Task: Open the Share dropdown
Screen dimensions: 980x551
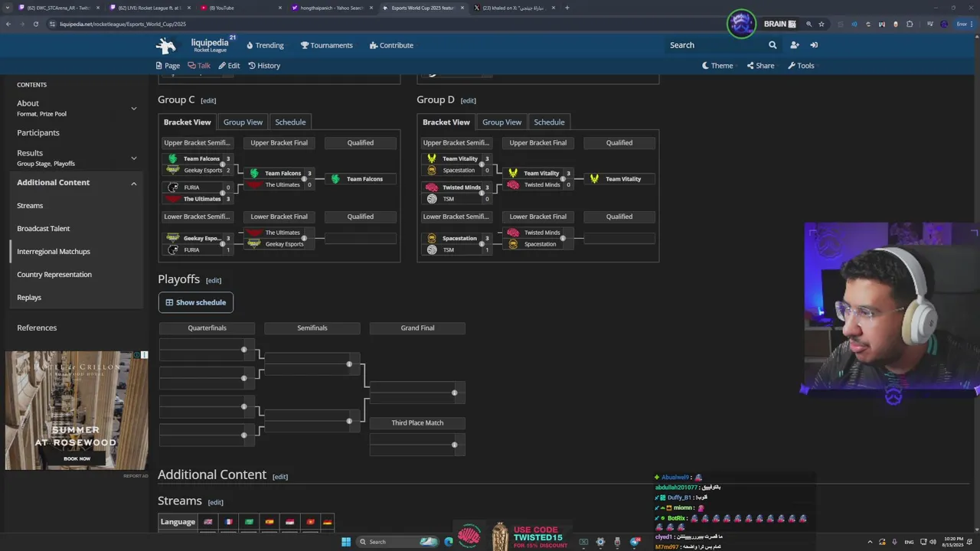Action: 760,66
